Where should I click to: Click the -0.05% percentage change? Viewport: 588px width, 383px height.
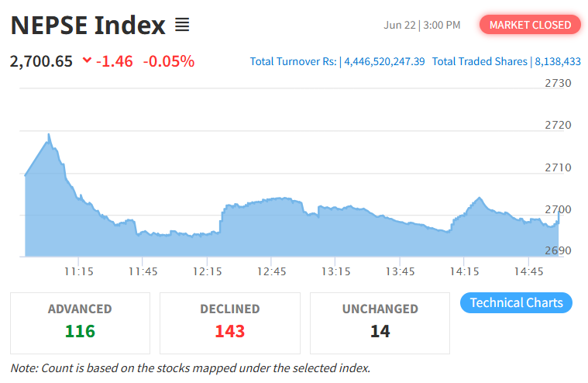[169, 61]
